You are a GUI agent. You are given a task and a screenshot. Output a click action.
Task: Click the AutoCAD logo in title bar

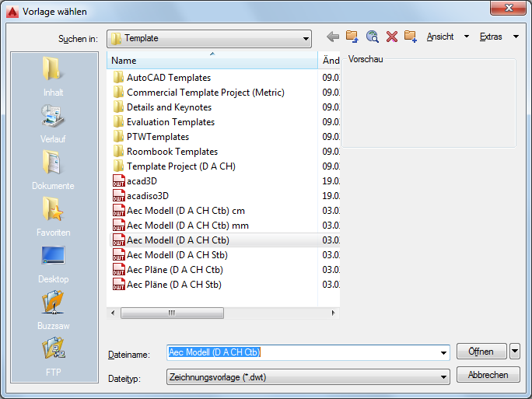tap(12, 12)
